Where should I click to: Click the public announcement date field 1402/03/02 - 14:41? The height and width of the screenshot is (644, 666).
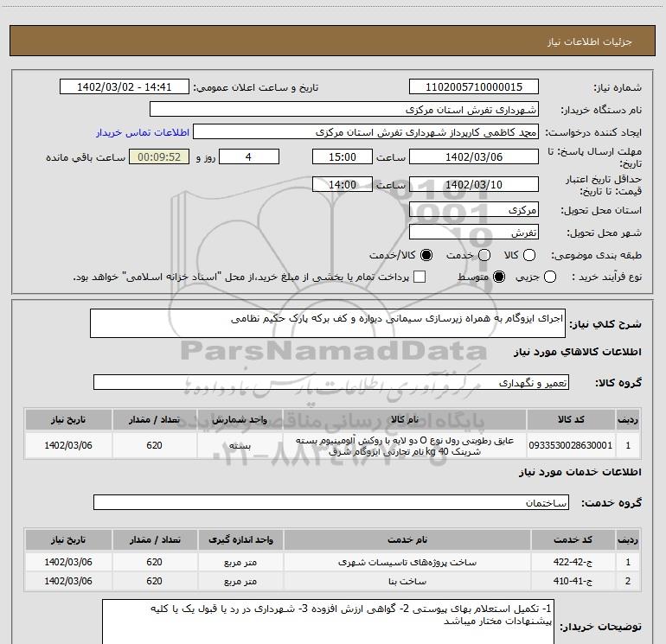click(x=124, y=87)
